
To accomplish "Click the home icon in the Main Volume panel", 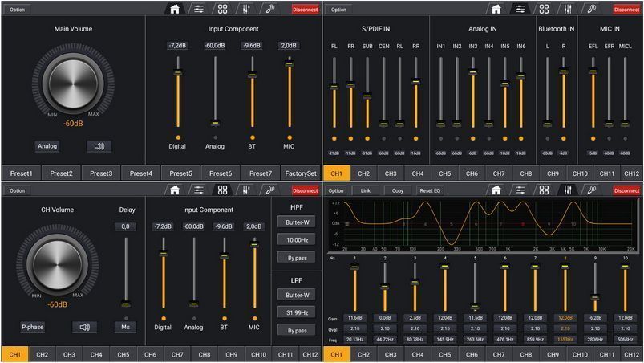I will [x=175, y=10].
